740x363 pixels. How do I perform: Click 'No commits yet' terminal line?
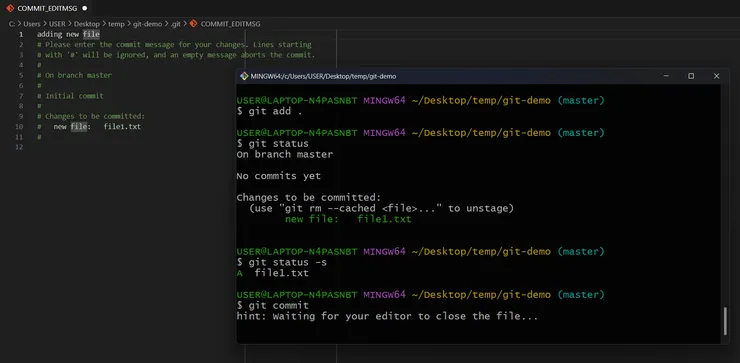tap(278, 176)
